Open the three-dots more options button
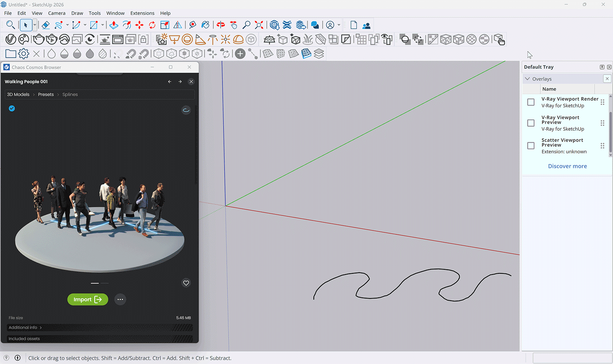 [x=120, y=299]
